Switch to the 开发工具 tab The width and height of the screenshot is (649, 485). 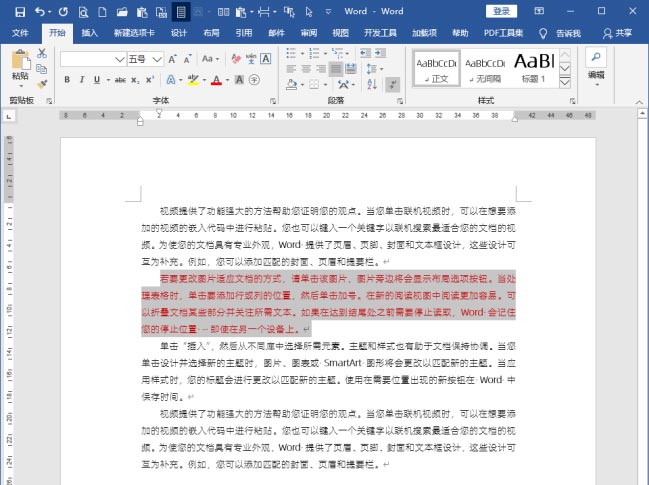(380, 33)
